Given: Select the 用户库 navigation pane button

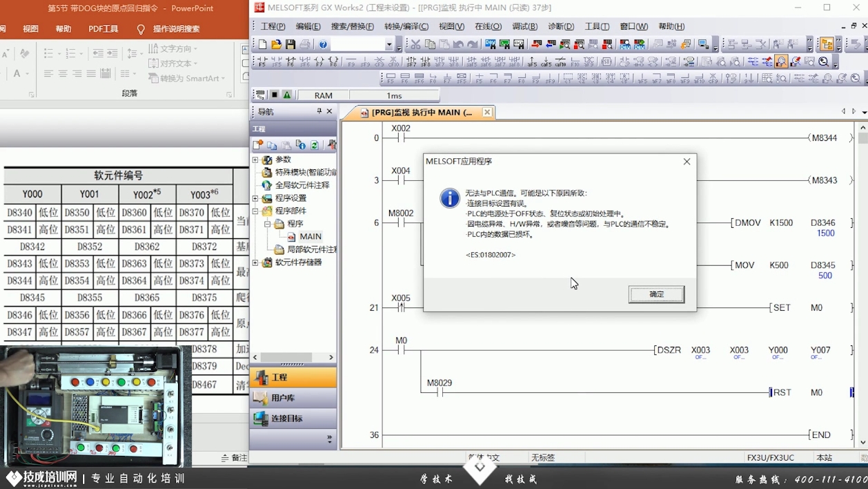Looking at the screenshot, I should coord(293,398).
